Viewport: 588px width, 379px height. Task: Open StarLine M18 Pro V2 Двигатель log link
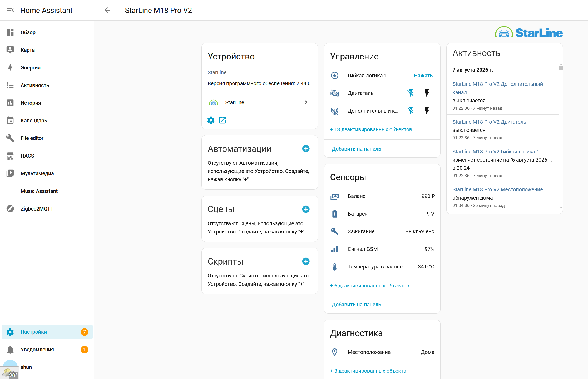489,122
